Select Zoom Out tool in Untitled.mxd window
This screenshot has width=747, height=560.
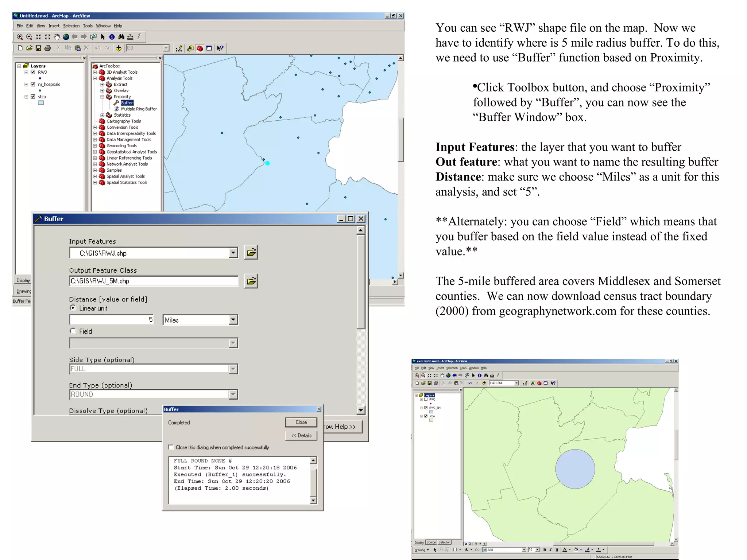coord(29,37)
